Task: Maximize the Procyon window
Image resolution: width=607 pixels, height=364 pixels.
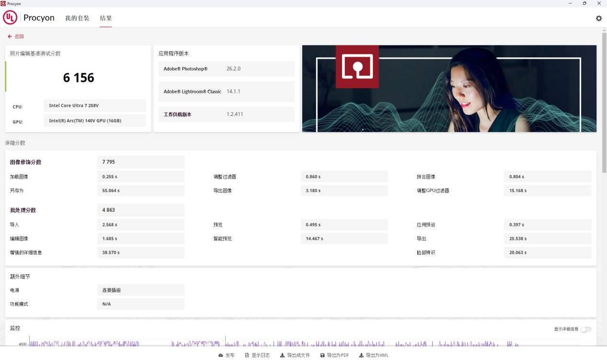Action: coord(584,3)
